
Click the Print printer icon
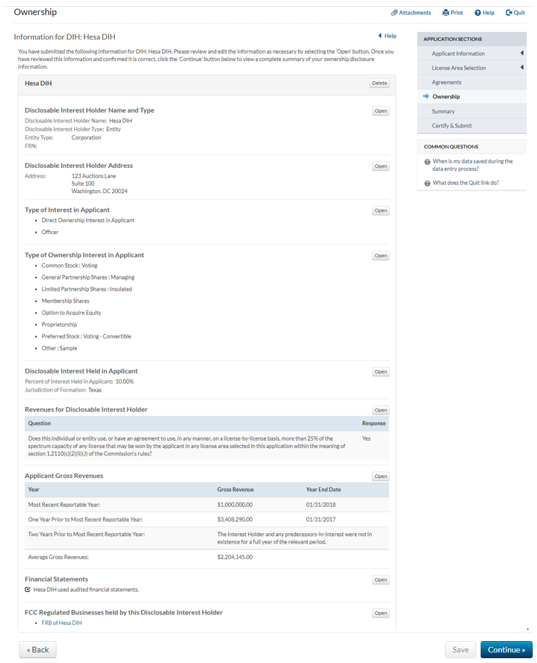pos(445,13)
